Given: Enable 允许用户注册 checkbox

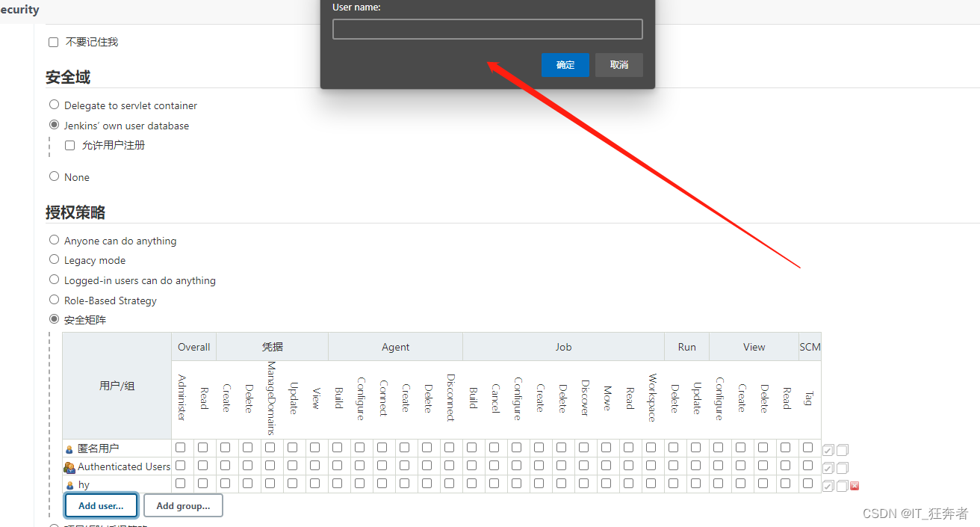Looking at the screenshot, I should tap(70, 146).
